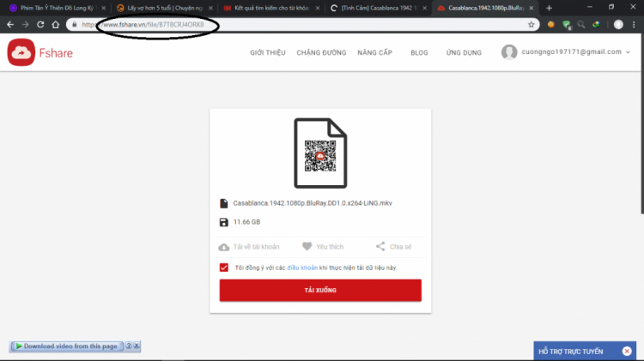The height and width of the screenshot is (361, 644).
Task: Go back with browser back arrow
Action: 10,25
